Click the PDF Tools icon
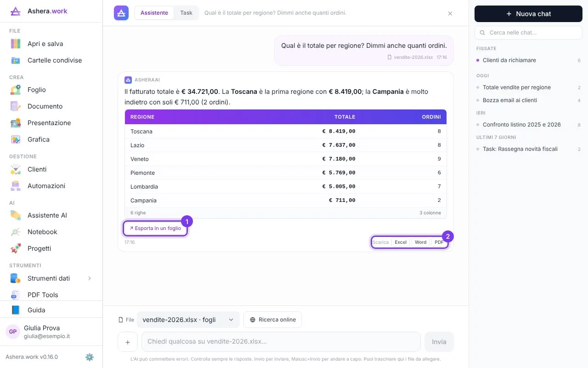 (16, 295)
